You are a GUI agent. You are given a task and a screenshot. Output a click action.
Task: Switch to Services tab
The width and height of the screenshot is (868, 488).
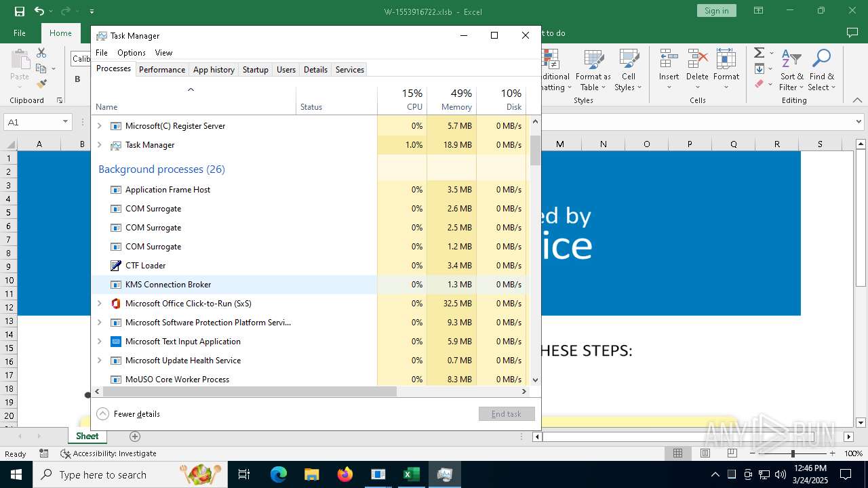tap(350, 70)
